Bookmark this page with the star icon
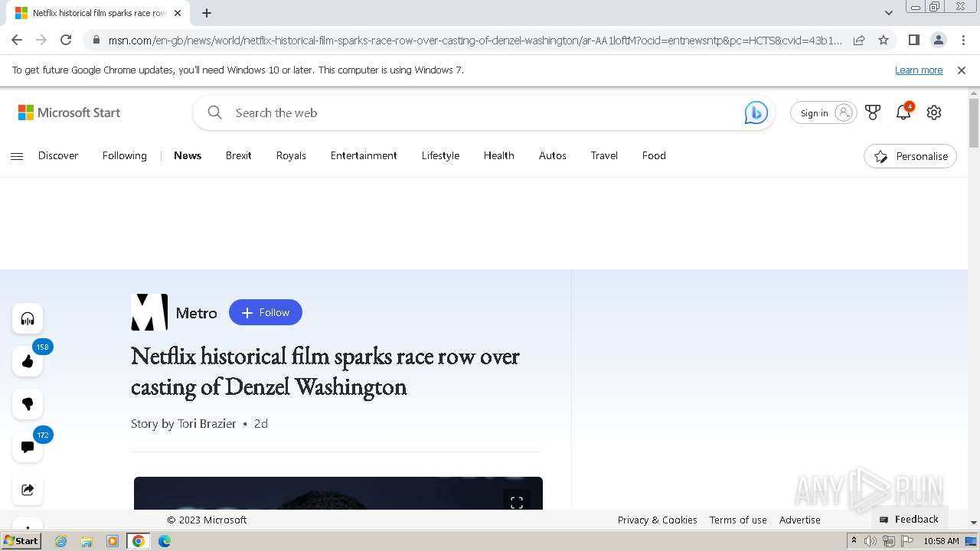980x551 pixels. pyautogui.click(x=884, y=40)
